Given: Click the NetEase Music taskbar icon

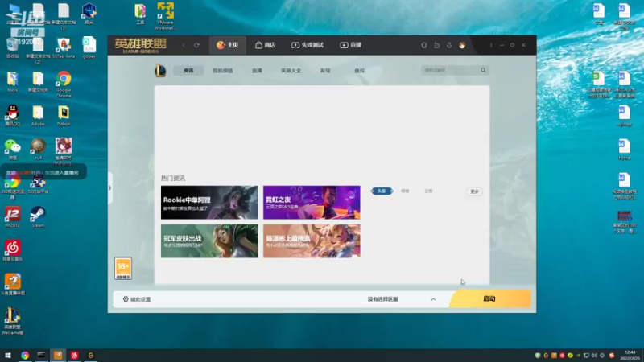Looking at the screenshot, I should (74, 355).
